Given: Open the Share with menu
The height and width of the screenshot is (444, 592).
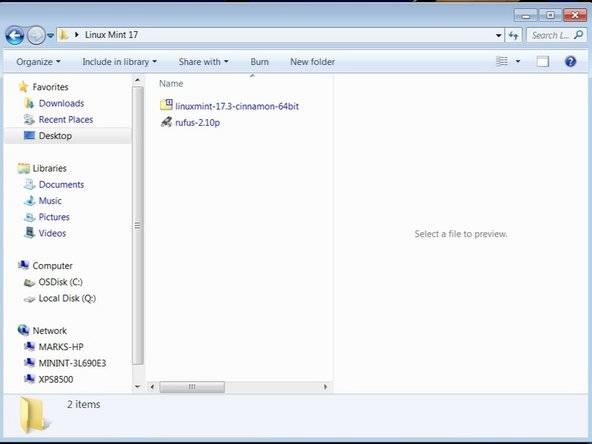Looking at the screenshot, I should click(204, 62).
